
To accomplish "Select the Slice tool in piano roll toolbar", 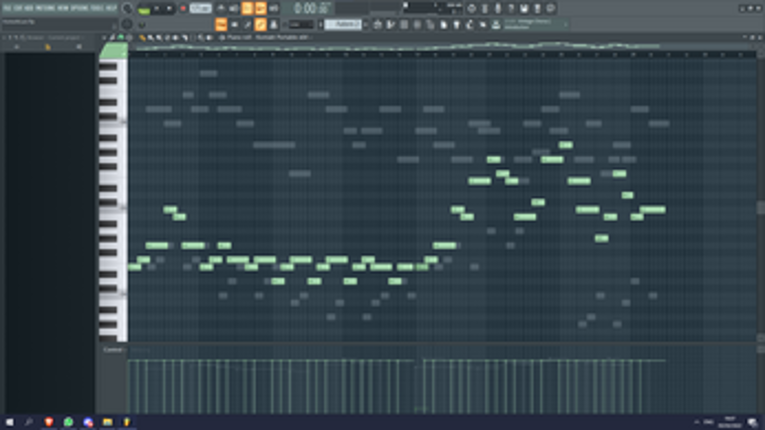I will pos(176,38).
